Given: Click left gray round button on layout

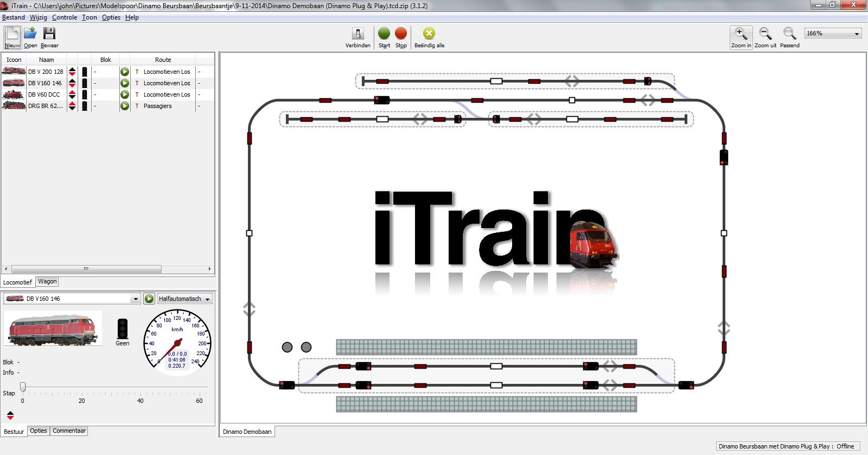Looking at the screenshot, I should [x=288, y=347].
